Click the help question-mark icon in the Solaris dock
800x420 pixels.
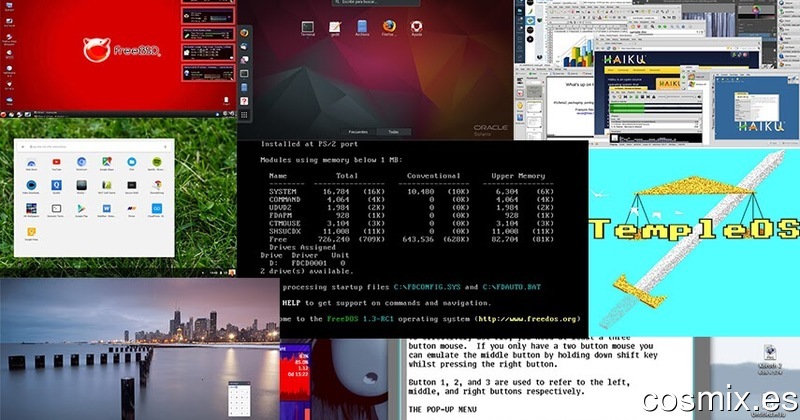(244, 102)
